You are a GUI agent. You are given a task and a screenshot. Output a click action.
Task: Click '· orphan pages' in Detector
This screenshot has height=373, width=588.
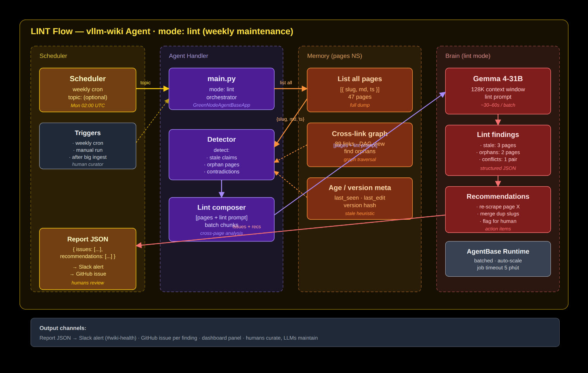[221, 165]
